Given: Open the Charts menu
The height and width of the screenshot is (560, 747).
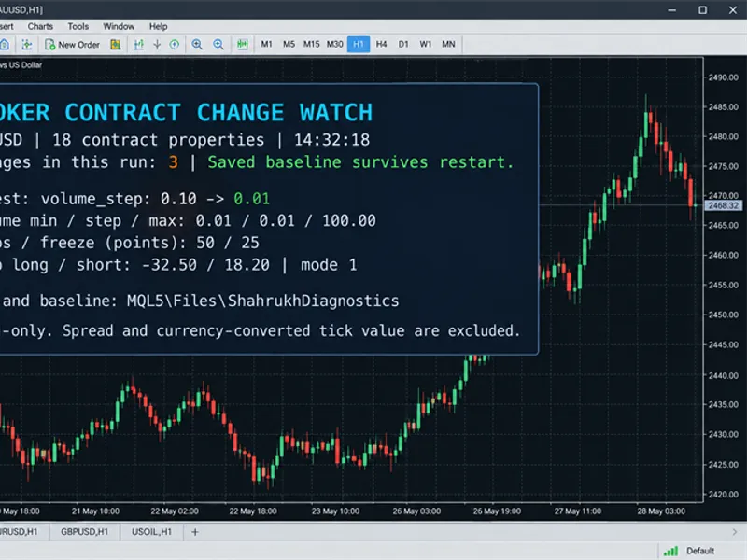Looking at the screenshot, I should (40, 27).
